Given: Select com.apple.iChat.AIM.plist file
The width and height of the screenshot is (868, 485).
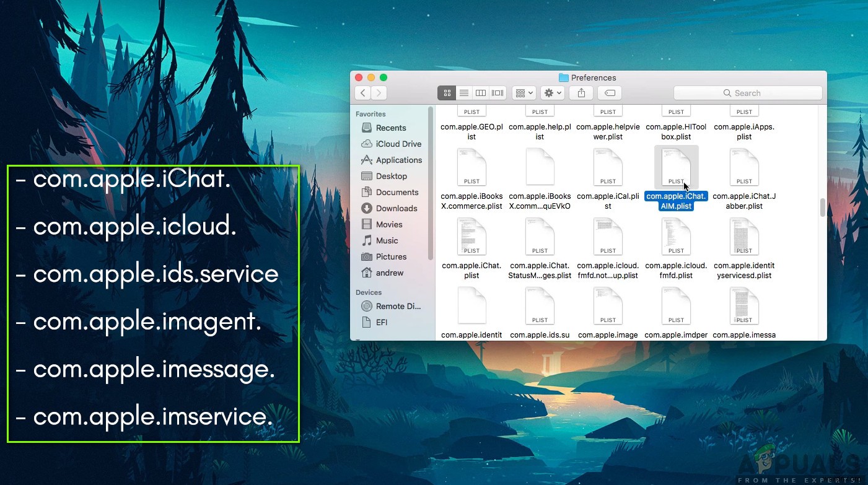Looking at the screenshot, I should (675, 167).
